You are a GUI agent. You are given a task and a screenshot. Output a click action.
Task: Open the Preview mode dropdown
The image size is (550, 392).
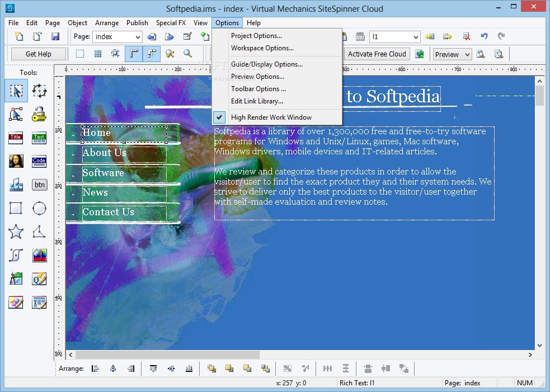click(x=452, y=54)
